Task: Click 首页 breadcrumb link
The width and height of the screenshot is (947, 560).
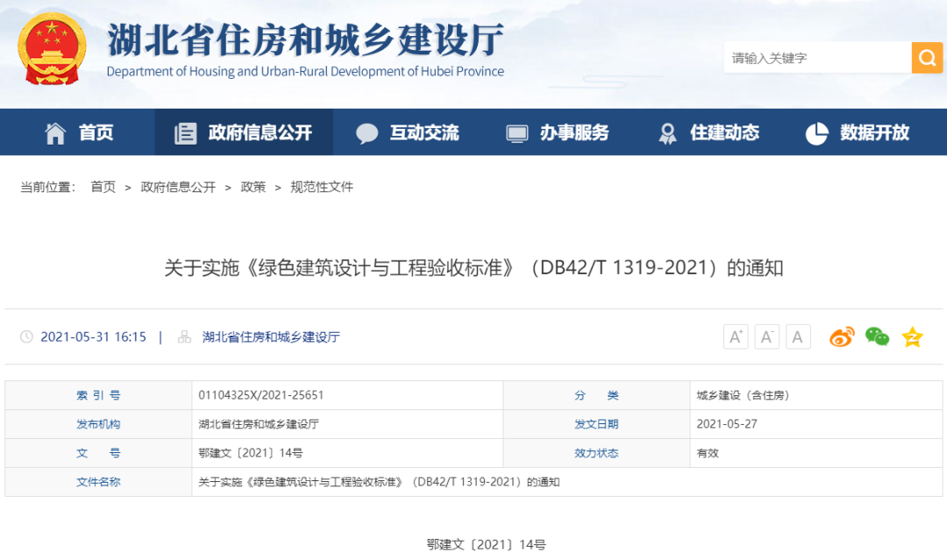Action: click(x=103, y=187)
